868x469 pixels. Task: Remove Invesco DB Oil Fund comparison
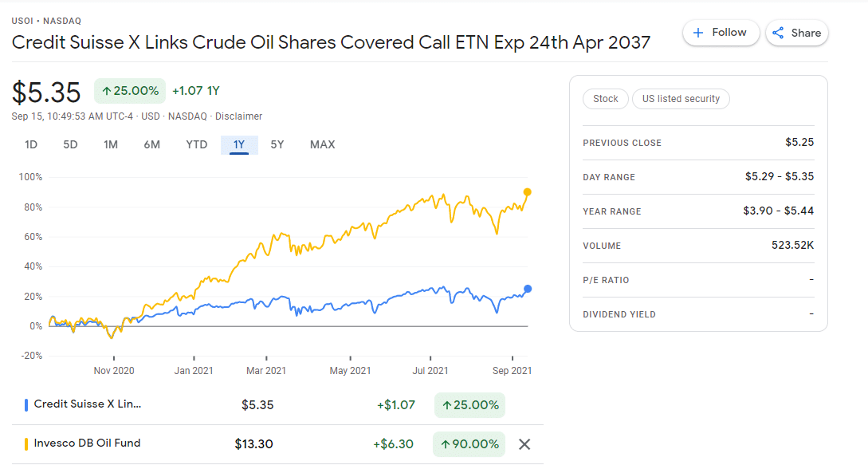tap(524, 444)
